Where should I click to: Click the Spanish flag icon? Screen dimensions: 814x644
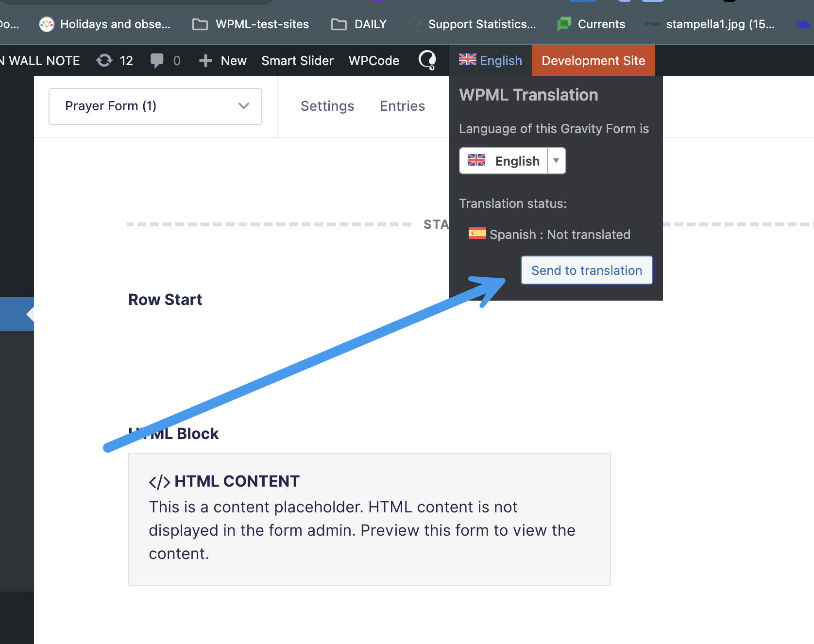477,234
